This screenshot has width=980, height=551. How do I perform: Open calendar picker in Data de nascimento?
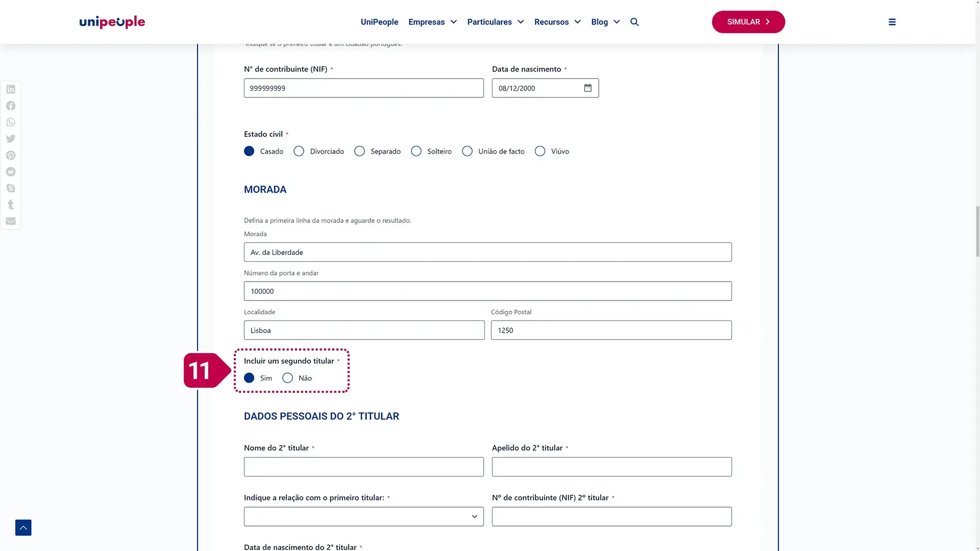click(588, 88)
